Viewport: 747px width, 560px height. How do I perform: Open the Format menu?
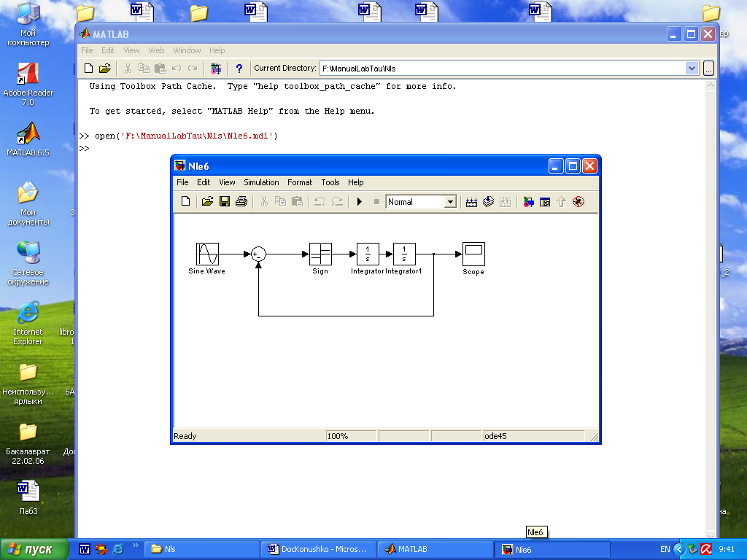pos(300,182)
